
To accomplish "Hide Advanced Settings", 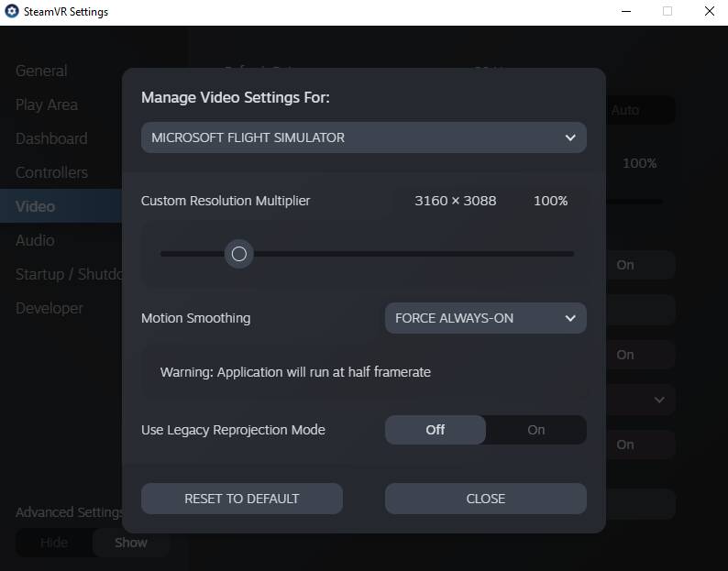I will (54, 543).
